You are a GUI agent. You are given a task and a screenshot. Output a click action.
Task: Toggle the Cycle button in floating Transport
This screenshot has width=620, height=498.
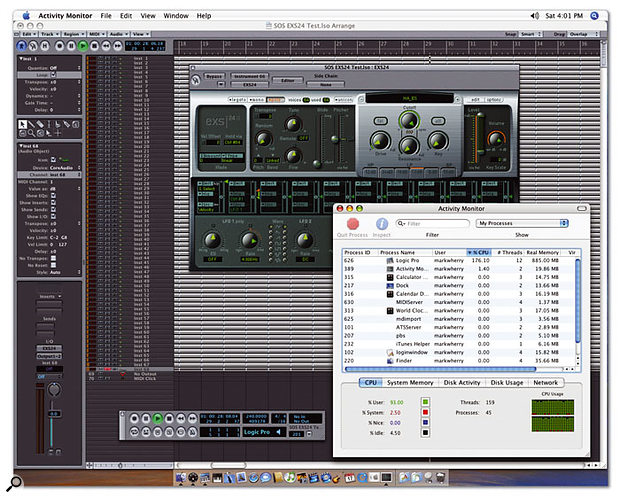(x=134, y=432)
